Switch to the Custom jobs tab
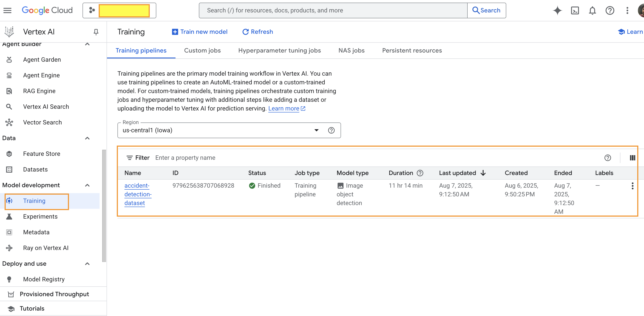The width and height of the screenshot is (644, 316). pyautogui.click(x=202, y=50)
